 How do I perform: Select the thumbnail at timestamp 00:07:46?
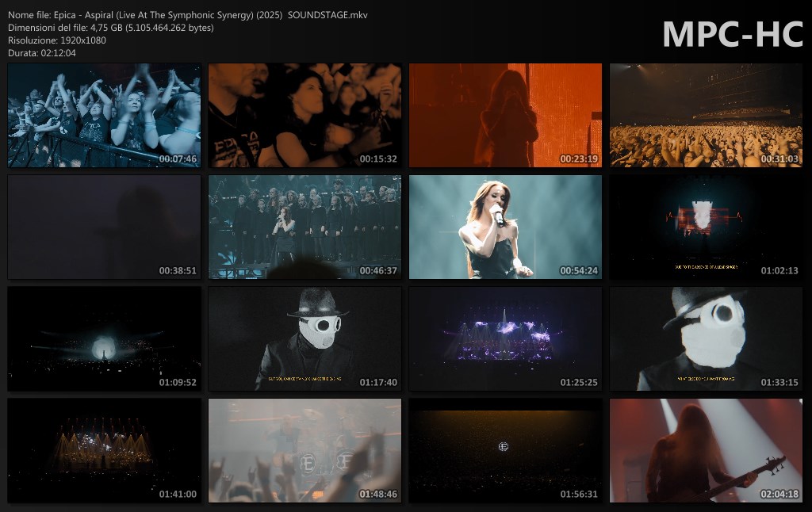[x=104, y=116]
